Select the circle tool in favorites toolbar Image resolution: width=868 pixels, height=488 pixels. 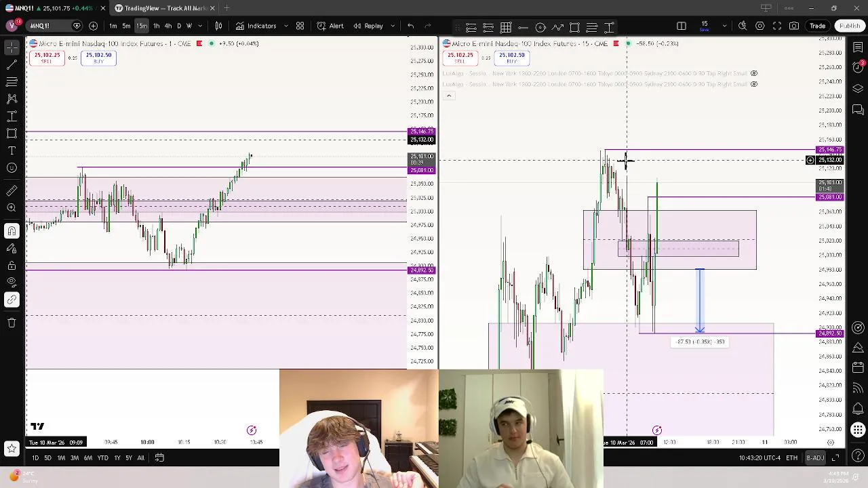pyautogui.click(x=540, y=28)
